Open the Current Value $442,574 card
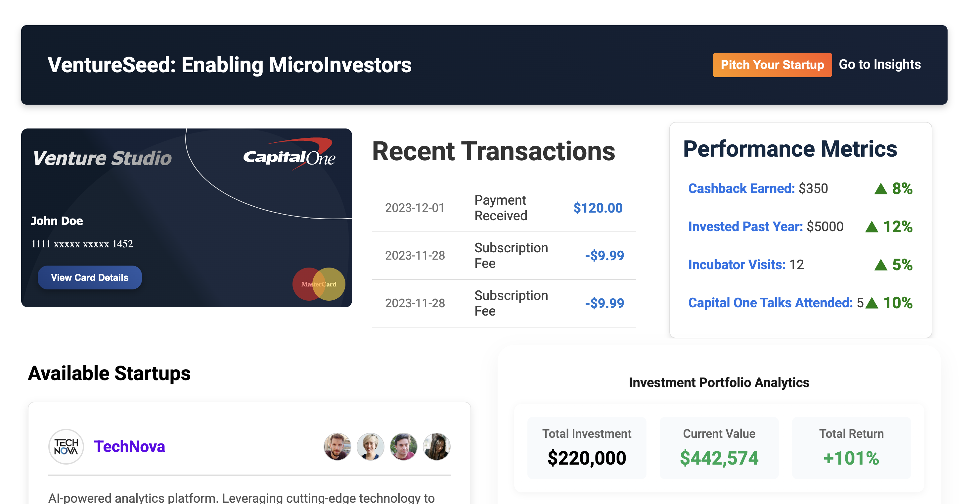980x504 pixels. click(x=719, y=448)
